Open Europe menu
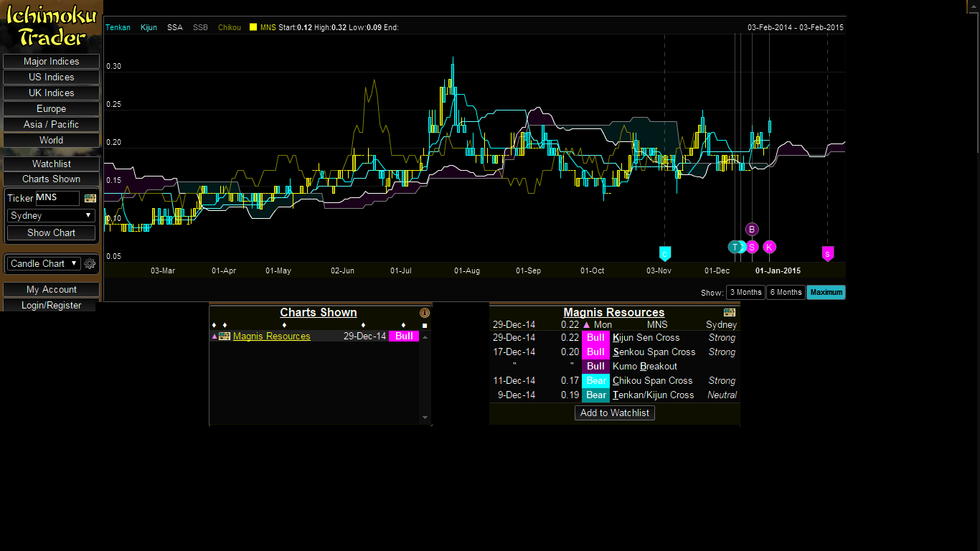 [x=52, y=109]
